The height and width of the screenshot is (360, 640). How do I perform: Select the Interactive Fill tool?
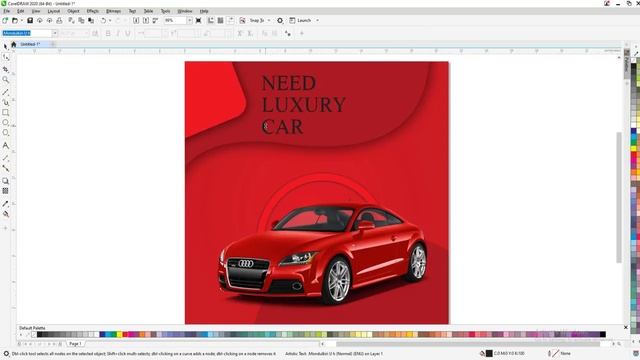coord(5,214)
